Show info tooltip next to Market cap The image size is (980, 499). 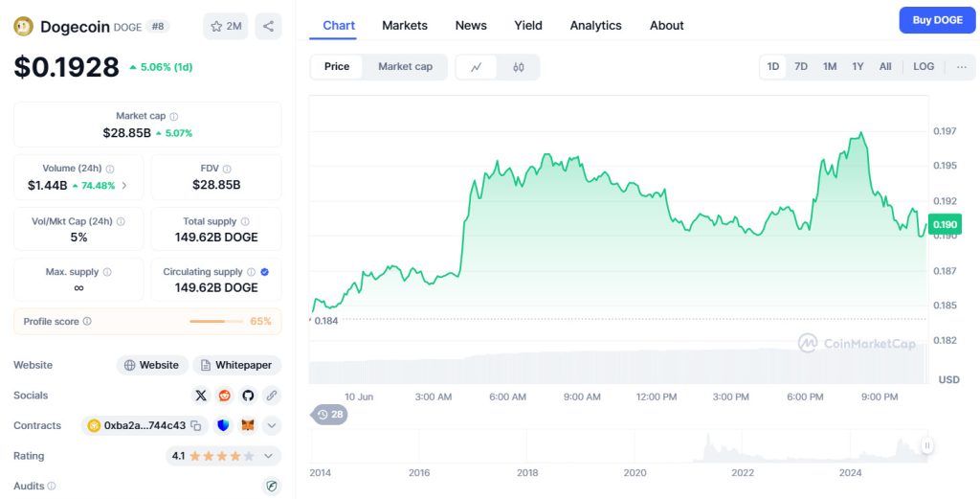(174, 116)
